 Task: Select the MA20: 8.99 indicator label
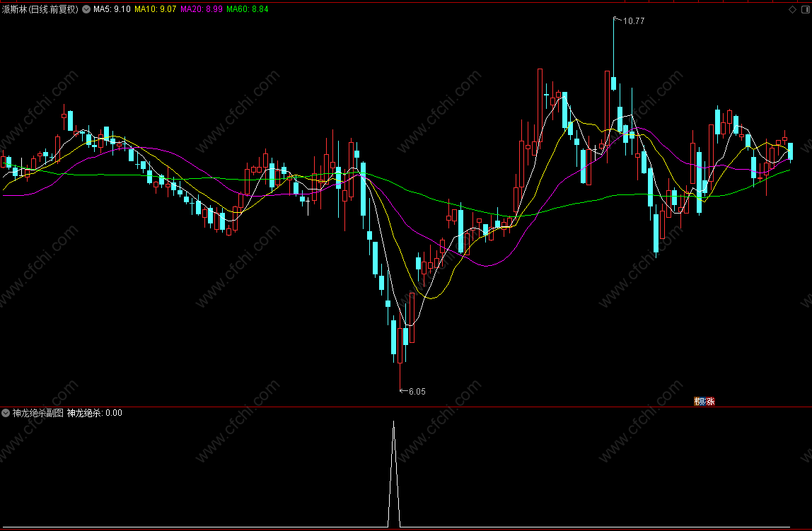(202, 9)
